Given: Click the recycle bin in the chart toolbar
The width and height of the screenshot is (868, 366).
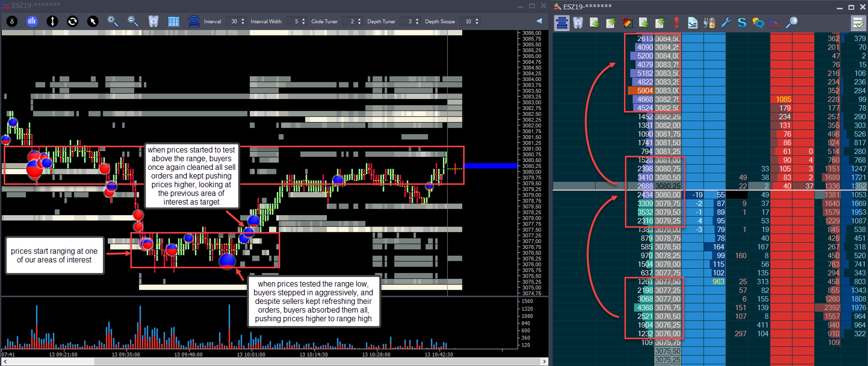Looking at the screenshot, I should [153, 22].
